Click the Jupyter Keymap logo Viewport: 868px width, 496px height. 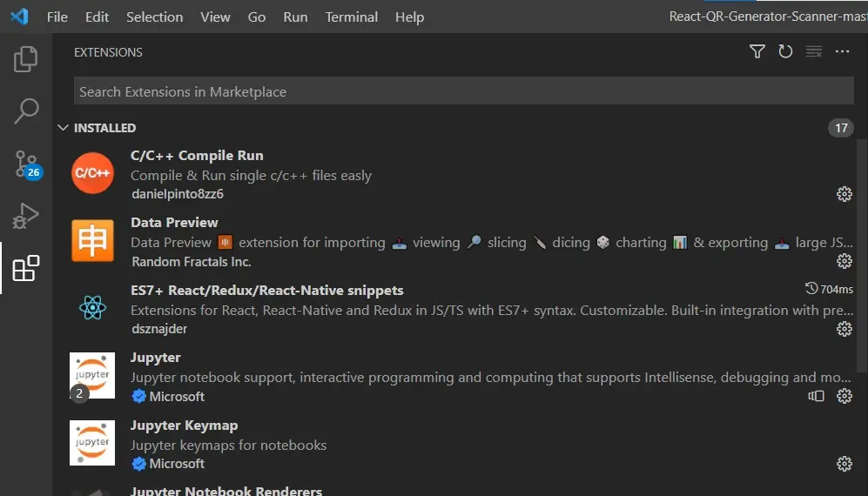92,443
